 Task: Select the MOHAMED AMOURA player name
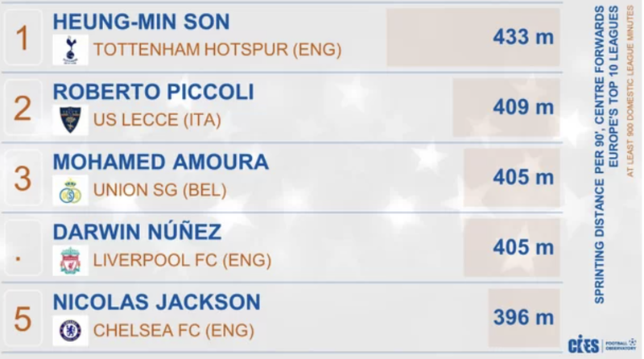(x=160, y=162)
